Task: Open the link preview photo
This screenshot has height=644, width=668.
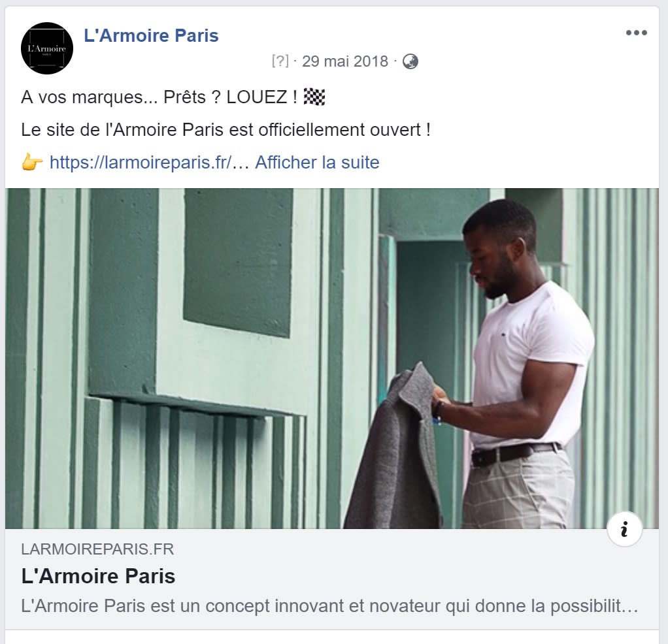Action: [332, 359]
